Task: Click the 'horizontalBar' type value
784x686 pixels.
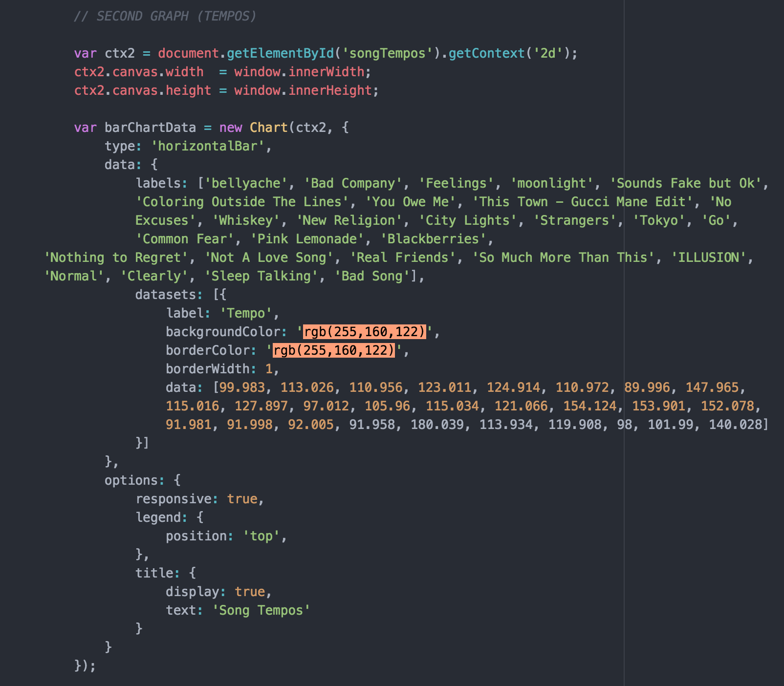Action: 208,146
